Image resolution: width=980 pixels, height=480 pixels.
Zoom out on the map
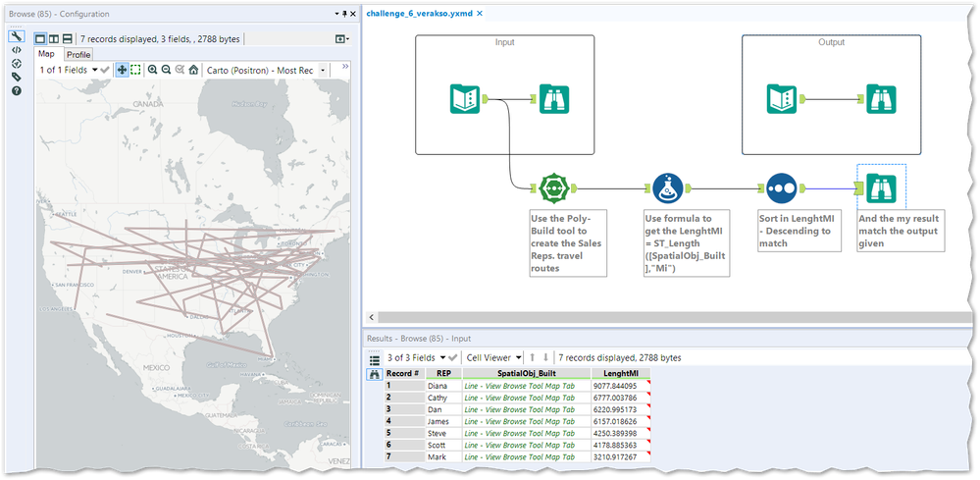(x=166, y=70)
